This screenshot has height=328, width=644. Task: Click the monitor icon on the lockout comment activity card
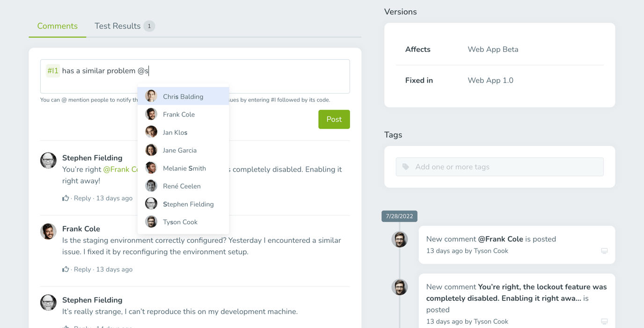tap(604, 321)
